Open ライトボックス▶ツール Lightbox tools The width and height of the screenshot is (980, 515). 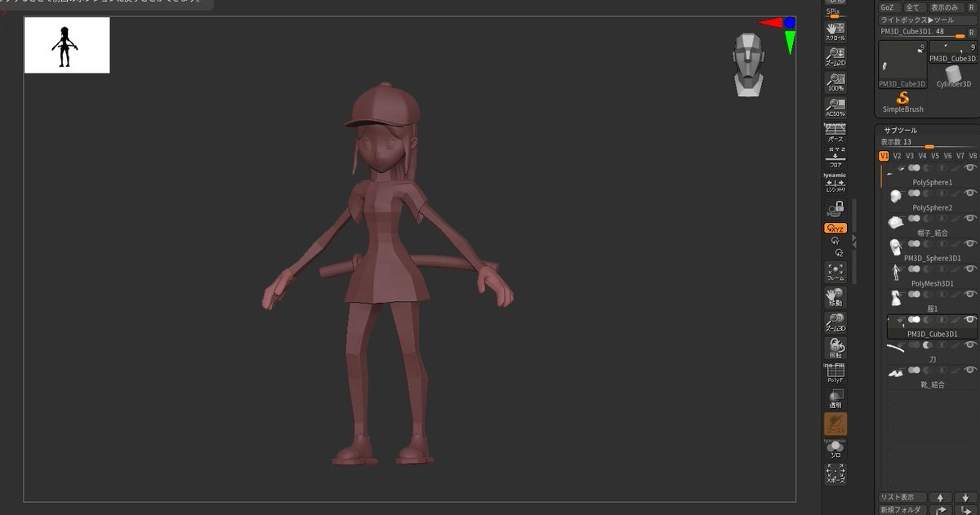(928, 20)
